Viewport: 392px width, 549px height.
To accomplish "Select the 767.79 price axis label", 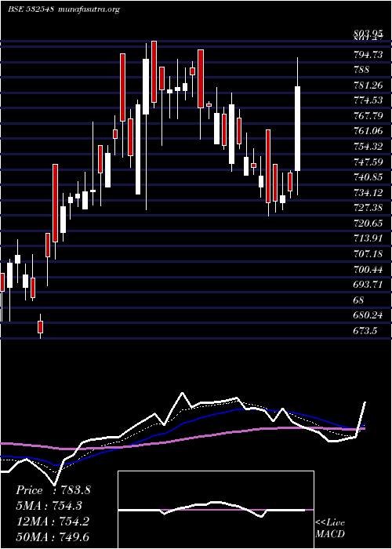I will [x=368, y=115].
